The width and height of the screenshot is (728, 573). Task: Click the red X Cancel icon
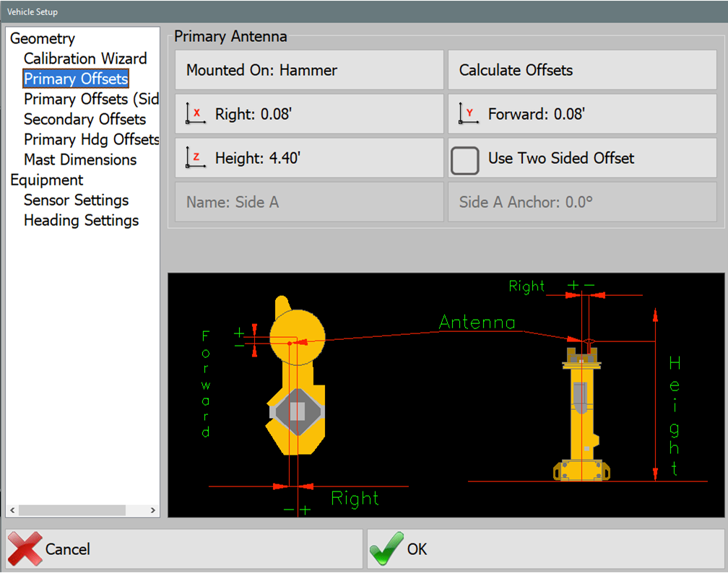[25, 549]
